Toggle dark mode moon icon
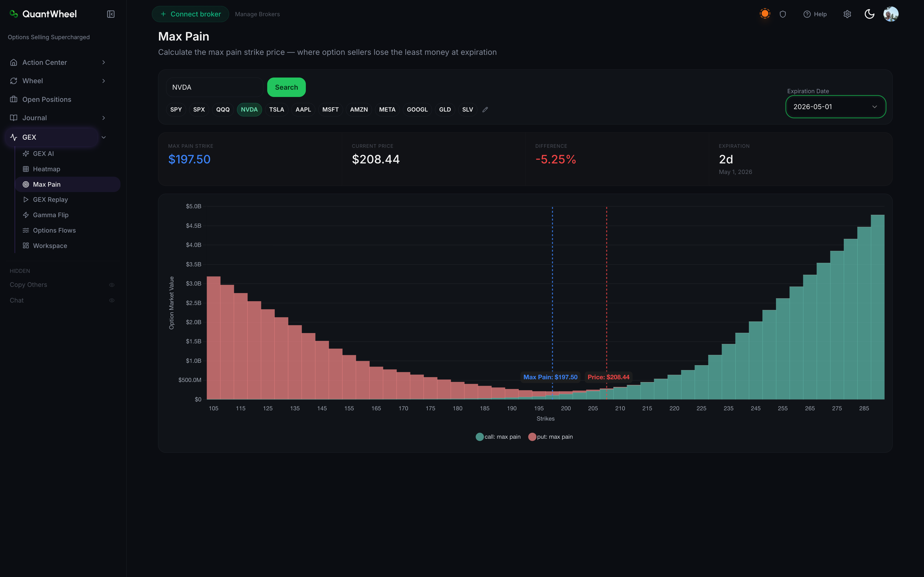 pos(869,14)
